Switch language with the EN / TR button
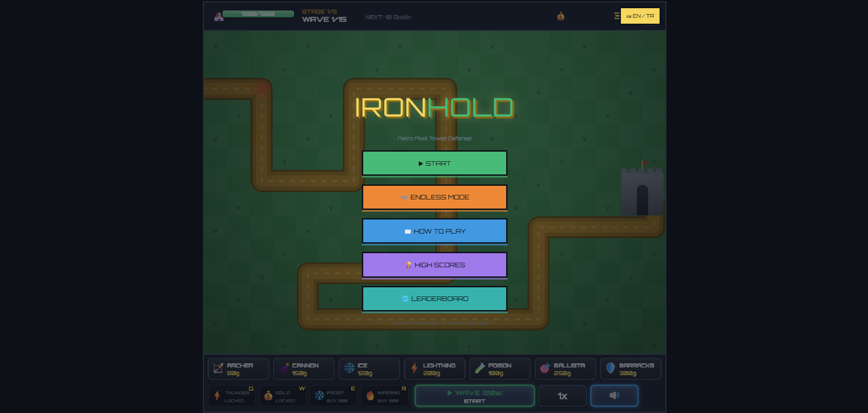The height and width of the screenshot is (413, 868). (640, 16)
